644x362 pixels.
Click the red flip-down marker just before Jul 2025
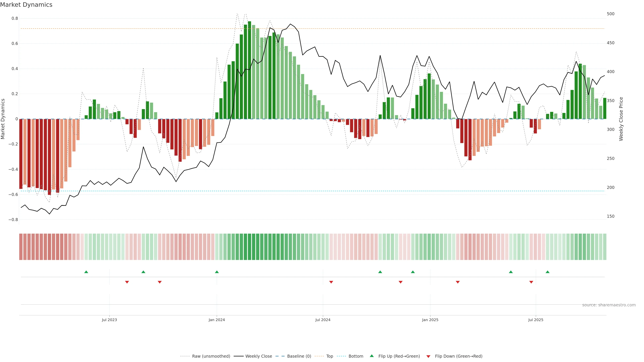pyautogui.click(x=531, y=282)
